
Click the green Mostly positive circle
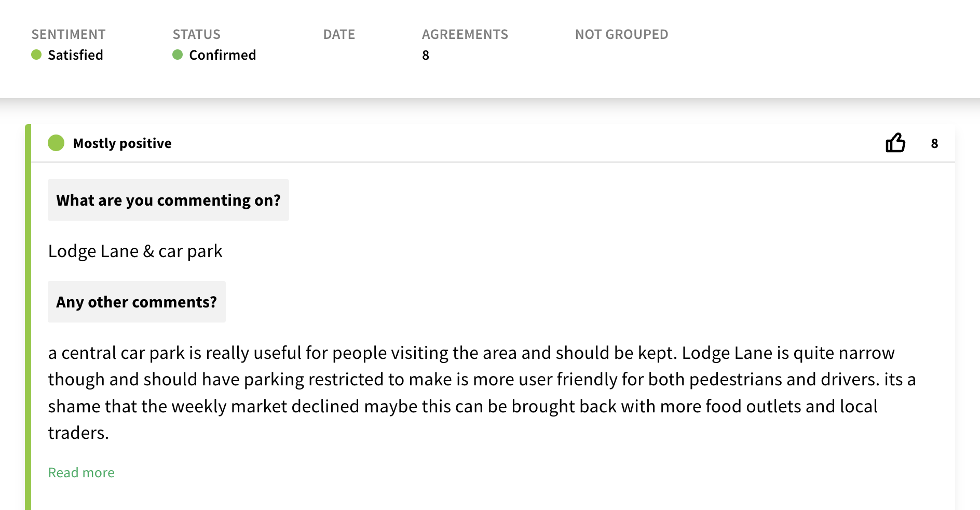(56, 143)
